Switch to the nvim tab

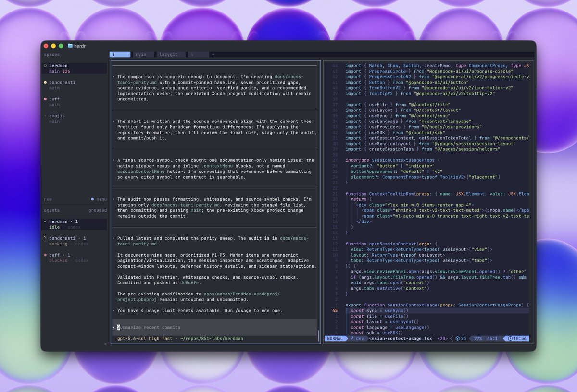pos(143,55)
